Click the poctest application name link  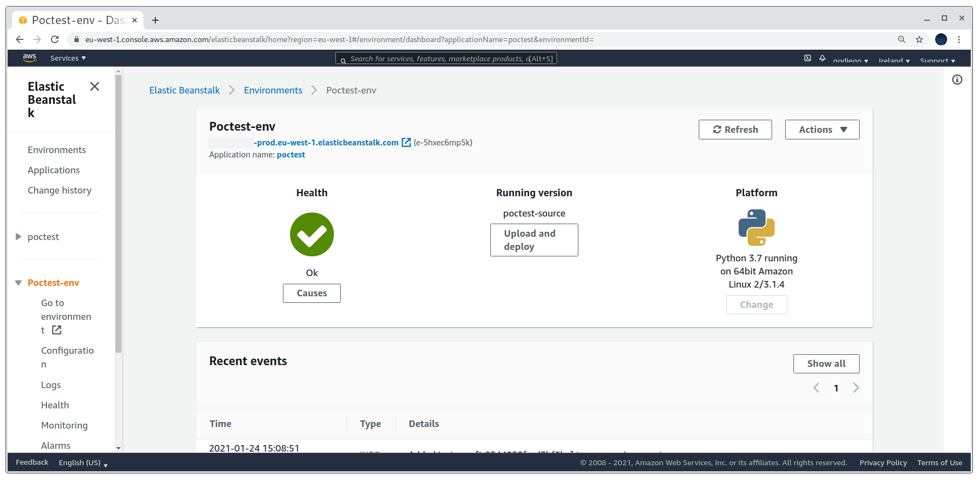(x=291, y=155)
